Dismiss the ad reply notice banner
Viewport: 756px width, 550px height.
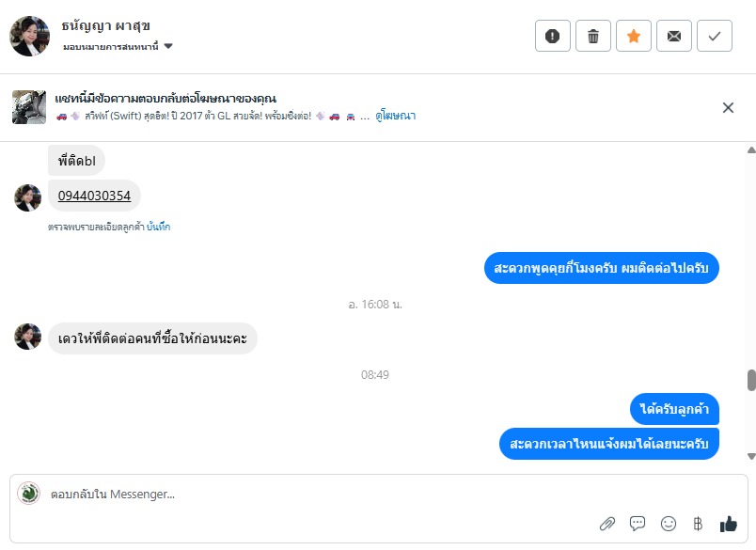(728, 107)
